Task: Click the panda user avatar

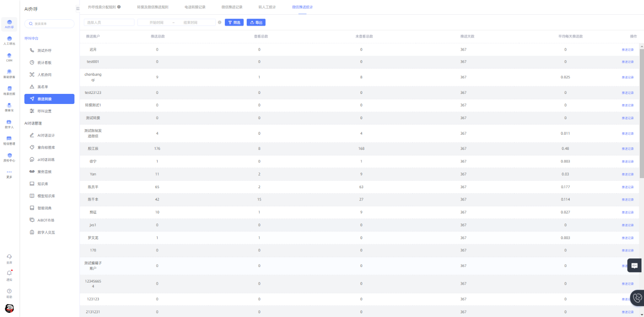Action: [9, 309]
